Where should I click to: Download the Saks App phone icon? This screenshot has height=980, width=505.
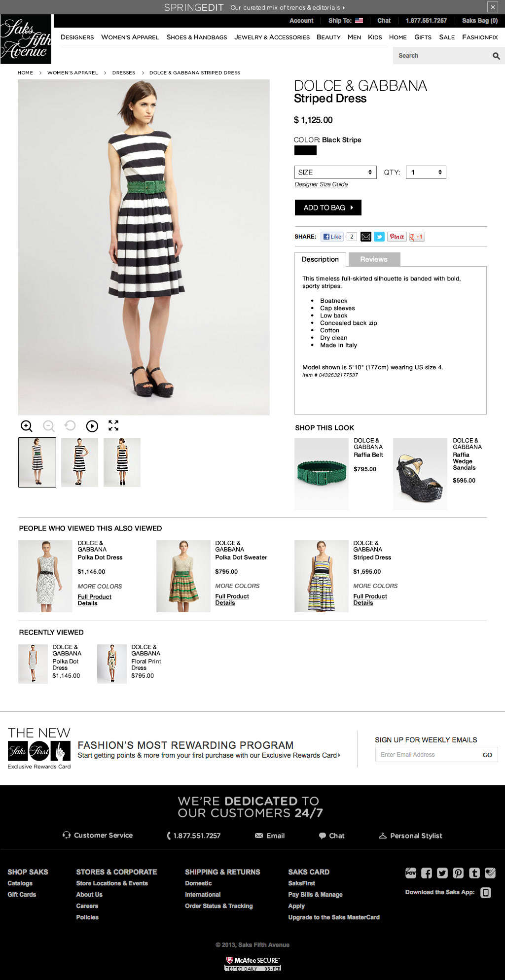click(486, 893)
